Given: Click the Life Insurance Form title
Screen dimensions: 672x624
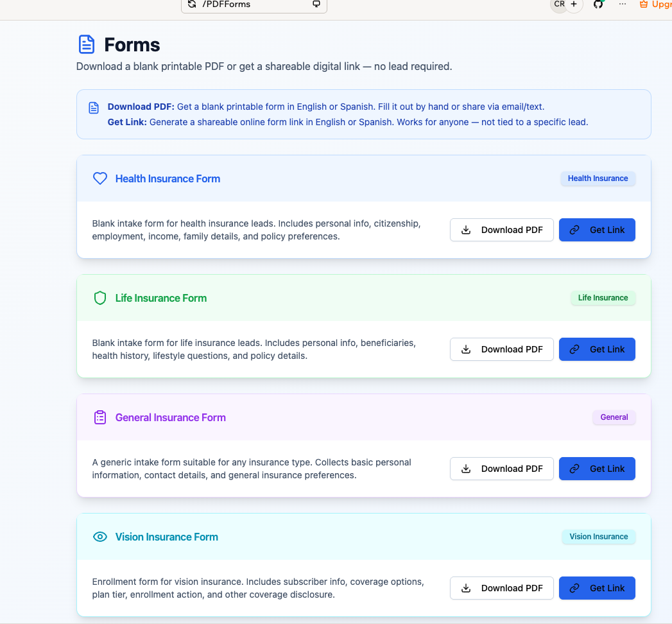Looking at the screenshot, I should pos(160,298).
